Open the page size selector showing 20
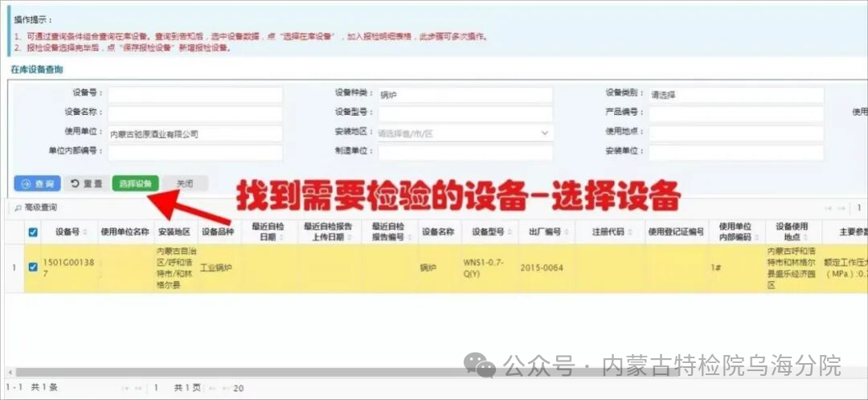This screenshot has height=400, width=868. point(239,389)
